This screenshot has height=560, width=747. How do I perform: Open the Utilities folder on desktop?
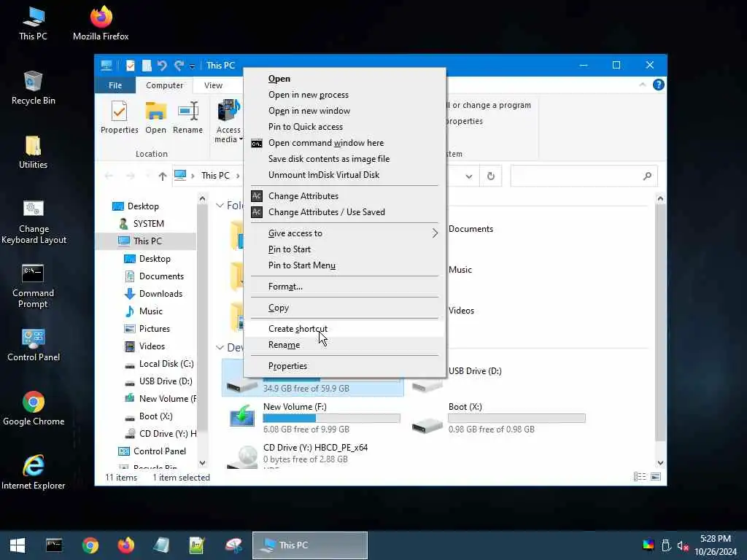33,152
